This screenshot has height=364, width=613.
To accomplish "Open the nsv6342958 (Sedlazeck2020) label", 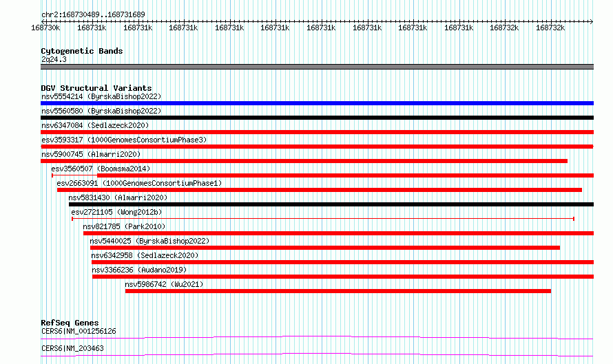I will pyautogui.click(x=145, y=255).
